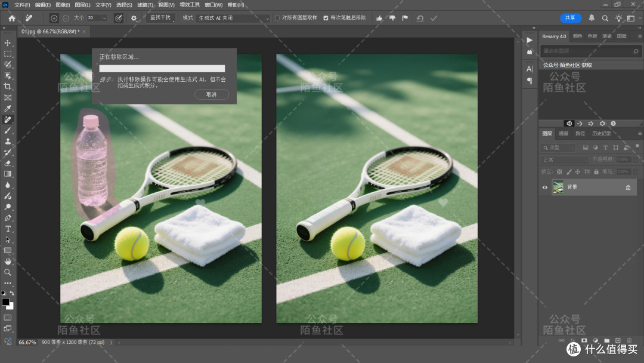Open the blend mode 正常 dropdown
Viewport: 644px width, 363px height.
pyautogui.click(x=565, y=159)
